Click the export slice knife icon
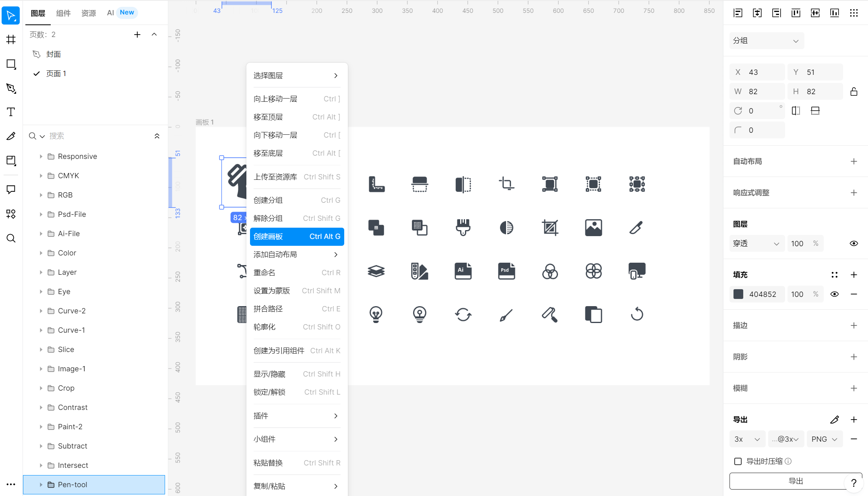The height and width of the screenshot is (496, 868). [835, 420]
